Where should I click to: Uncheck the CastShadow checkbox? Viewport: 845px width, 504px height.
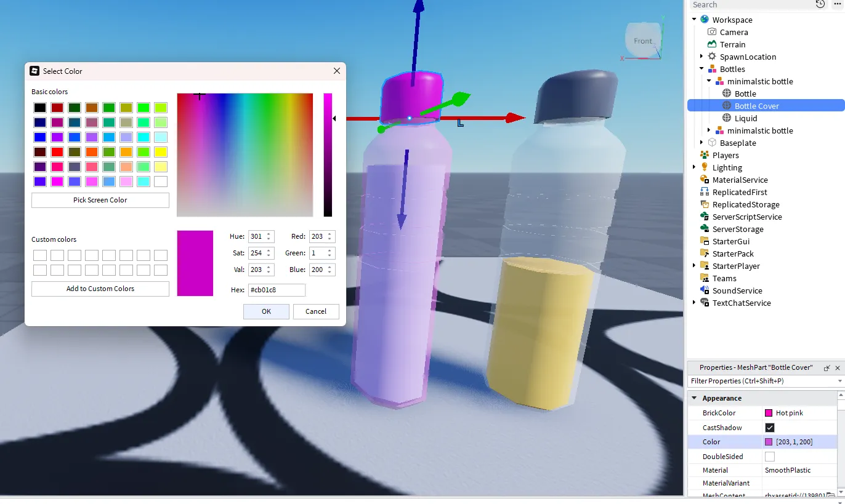769,428
